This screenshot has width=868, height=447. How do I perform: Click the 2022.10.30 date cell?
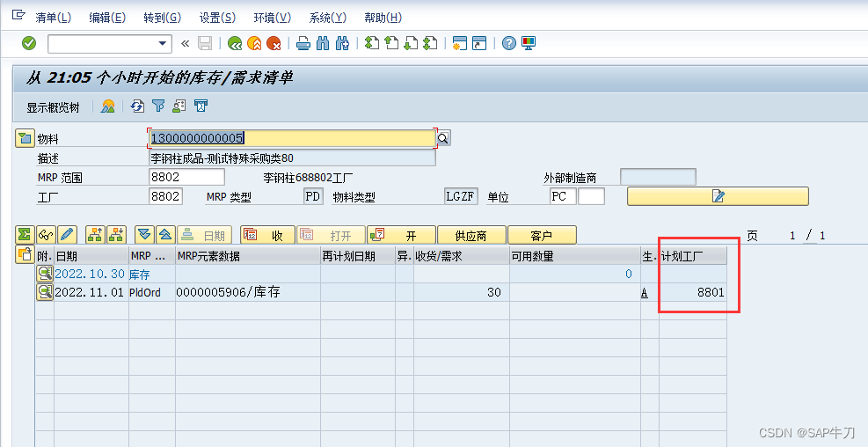coord(91,274)
